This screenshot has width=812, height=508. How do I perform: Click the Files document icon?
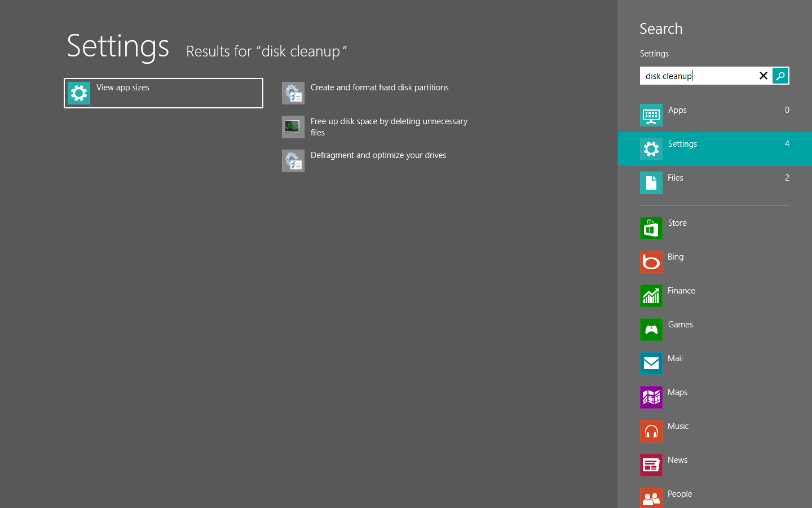(x=651, y=183)
